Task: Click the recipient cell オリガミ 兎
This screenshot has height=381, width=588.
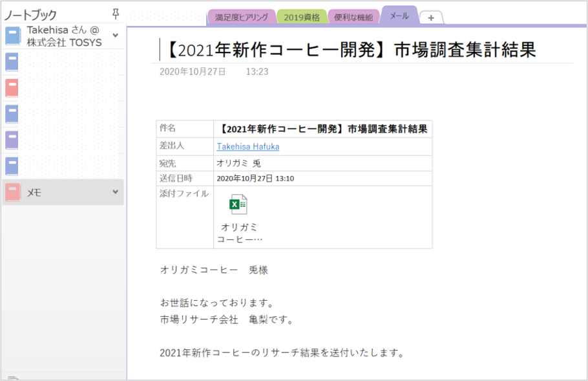Action: (238, 163)
